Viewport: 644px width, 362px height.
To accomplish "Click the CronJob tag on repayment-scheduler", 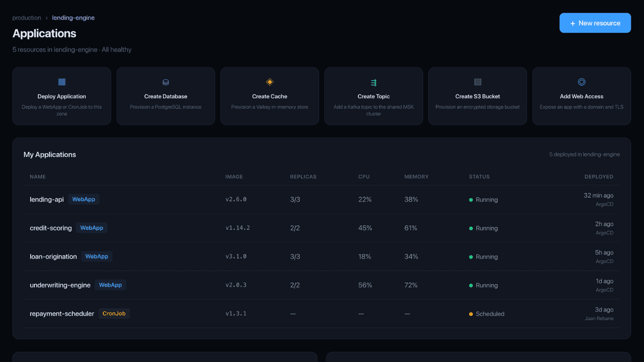I will (114, 313).
